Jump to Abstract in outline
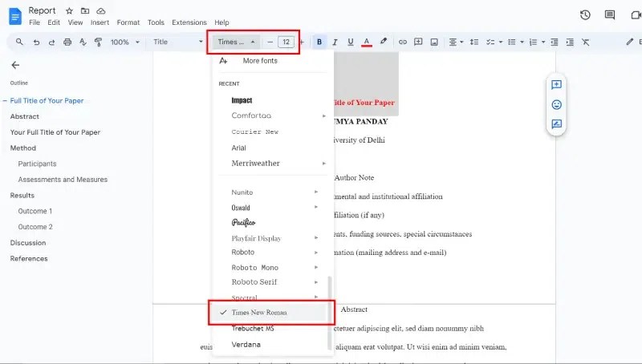Image resolution: width=642 pixels, height=364 pixels. coord(25,116)
